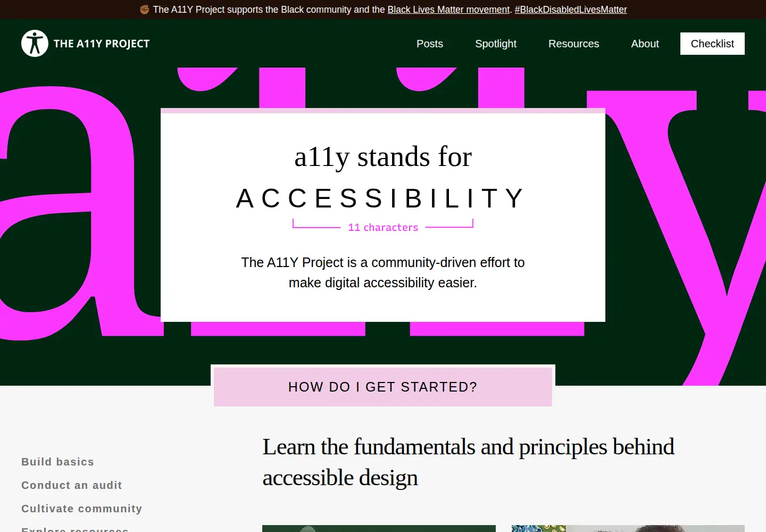
Task: Click the HOW DO I GET STARTED? heading
Action: tap(383, 387)
